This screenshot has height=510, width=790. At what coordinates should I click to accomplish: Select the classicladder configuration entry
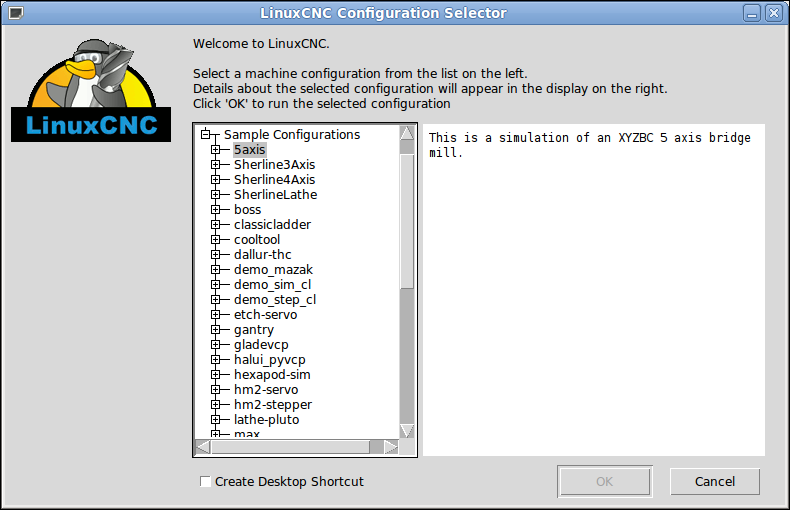click(x=272, y=225)
